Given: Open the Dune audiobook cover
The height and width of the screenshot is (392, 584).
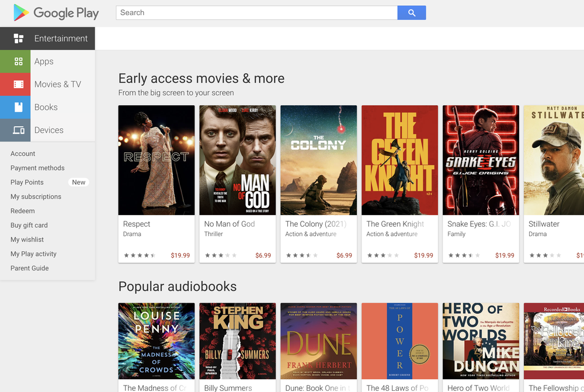Looking at the screenshot, I should [318, 341].
